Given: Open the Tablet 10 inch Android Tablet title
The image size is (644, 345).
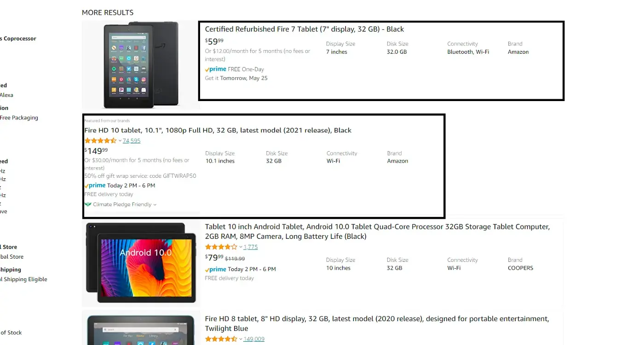Looking at the screenshot, I should tap(377, 232).
